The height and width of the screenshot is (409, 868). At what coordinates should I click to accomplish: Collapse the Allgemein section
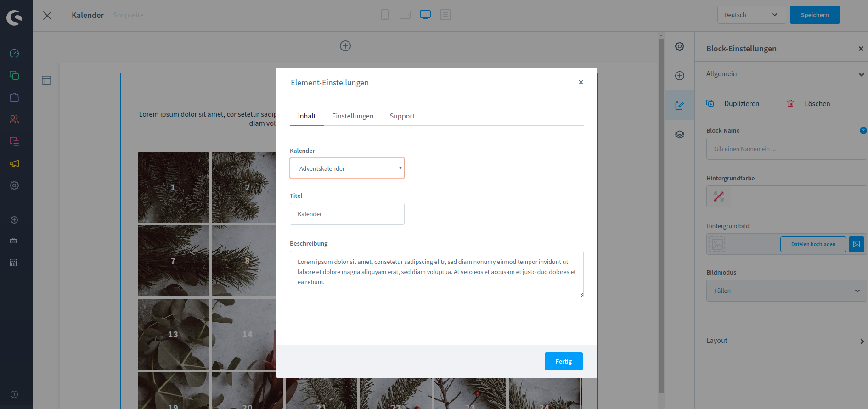point(861,74)
